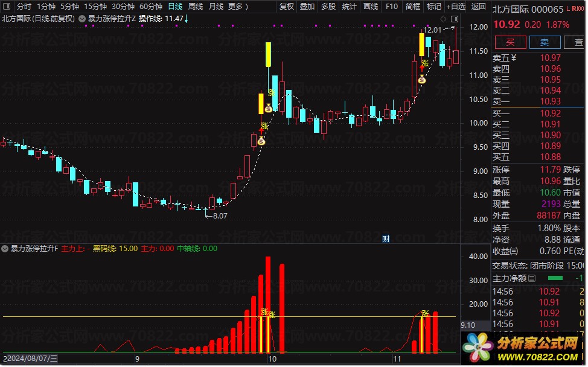This screenshot has height=367, width=588.
Task: Click the red up arrow near 9.80
Action: coord(261,131)
